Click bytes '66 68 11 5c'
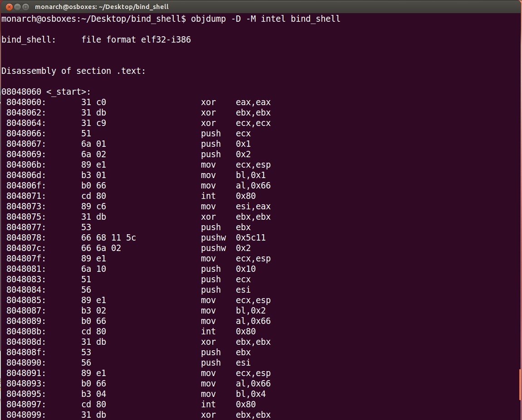Image resolution: width=522 pixels, height=420 pixels. [x=108, y=237]
